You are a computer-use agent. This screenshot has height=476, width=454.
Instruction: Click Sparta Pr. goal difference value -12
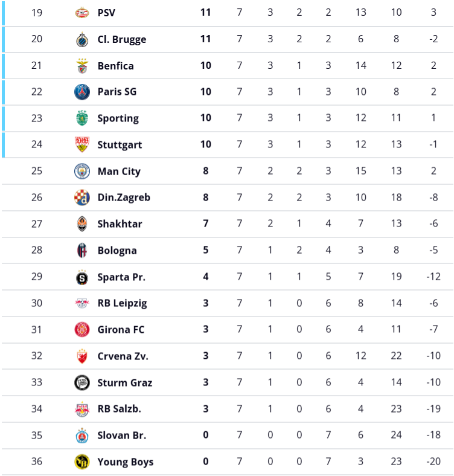pos(433,277)
